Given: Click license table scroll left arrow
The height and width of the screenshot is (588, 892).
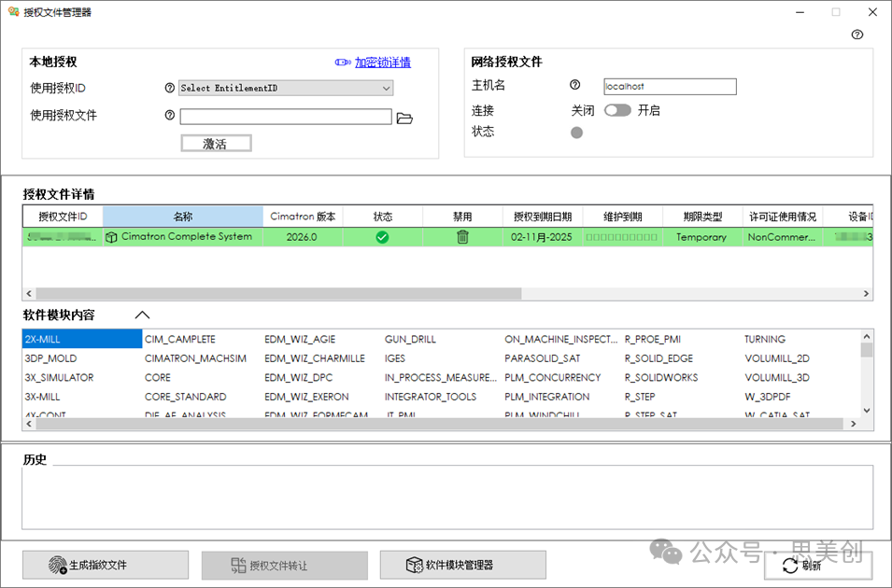Looking at the screenshot, I should click(29, 293).
